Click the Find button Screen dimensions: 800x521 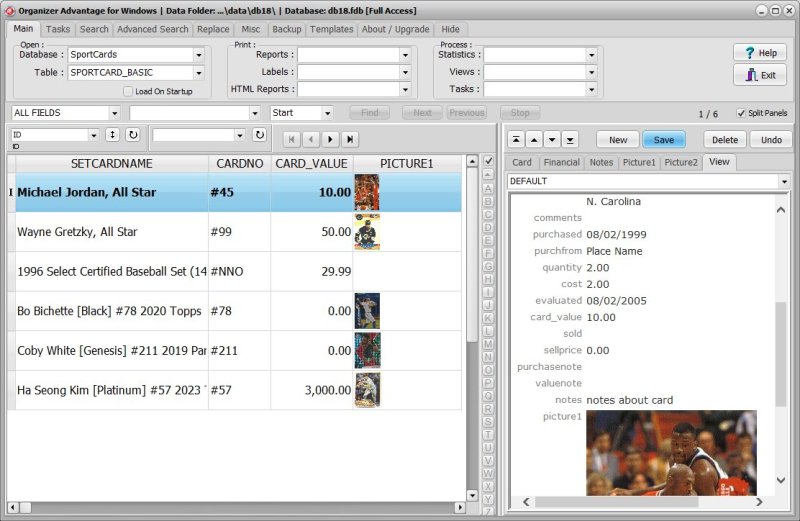(x=370, y=113)
